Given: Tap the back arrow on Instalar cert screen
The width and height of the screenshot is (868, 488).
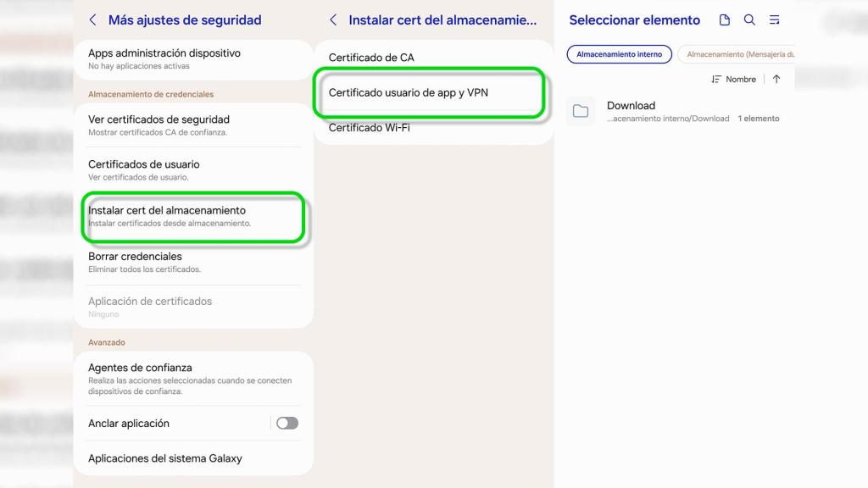Looking at the screenshot, I should point(333,19).
